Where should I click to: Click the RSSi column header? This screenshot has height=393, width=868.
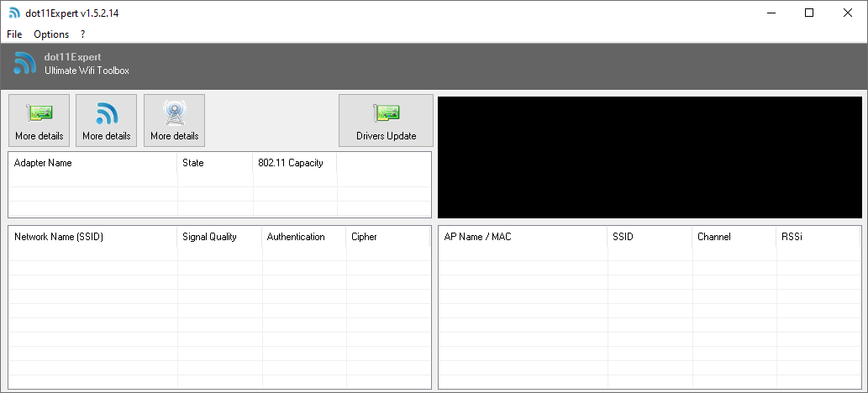[x=818, y=237]
